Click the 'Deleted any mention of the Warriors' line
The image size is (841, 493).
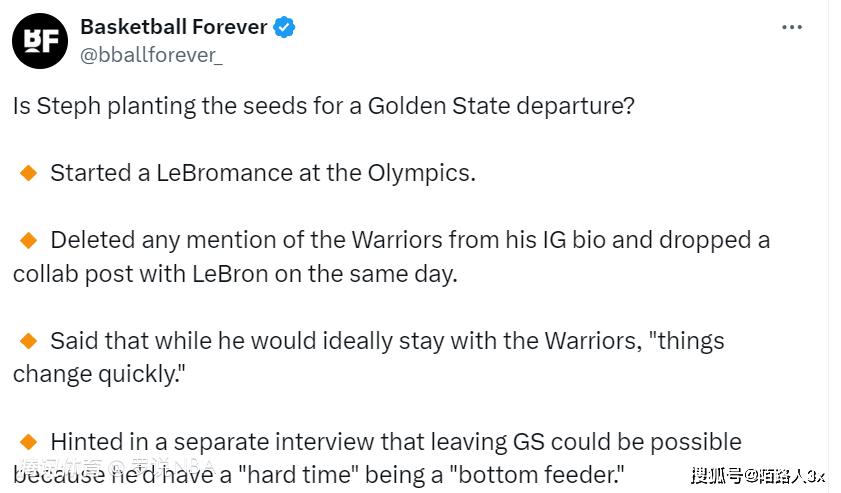(x=410, y=240)
